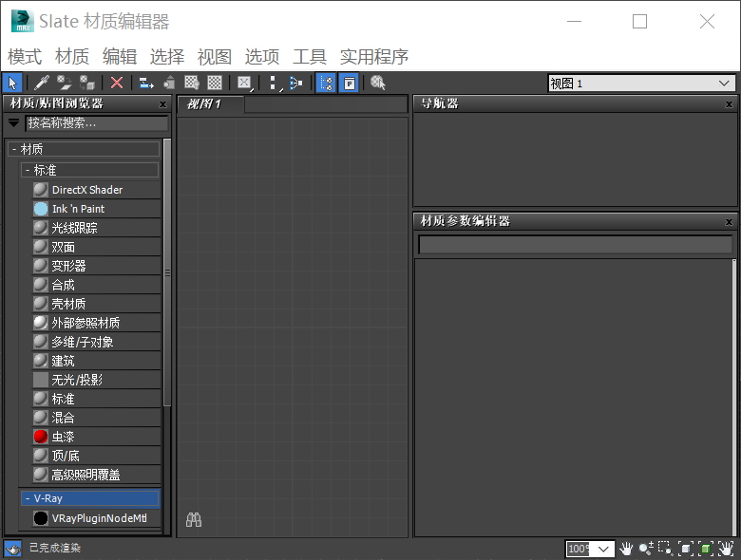Toggle the Parameter Editor panel icon
This screenshot has height=560, width=741.
(349, 84)
